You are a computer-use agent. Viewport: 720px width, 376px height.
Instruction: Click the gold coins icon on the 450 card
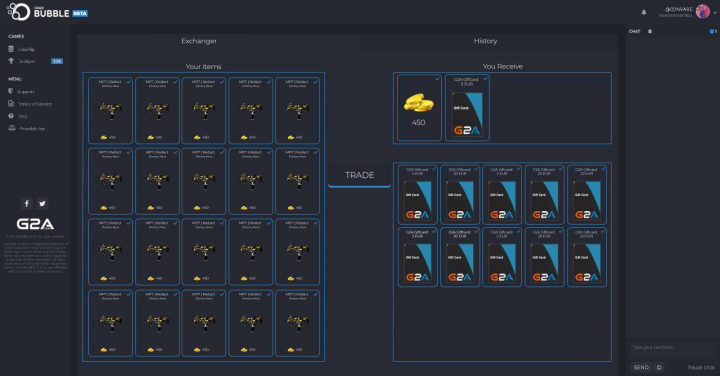[x=418, y=103]
